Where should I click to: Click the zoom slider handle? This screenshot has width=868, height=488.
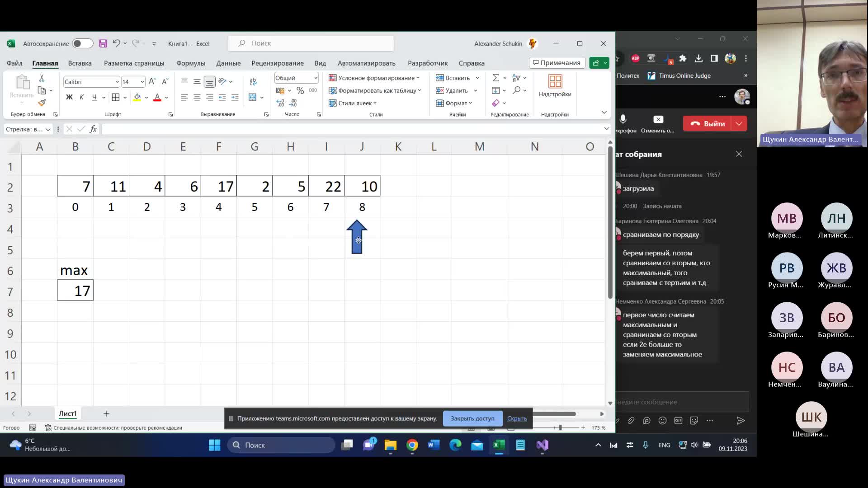tap(560, 427)
